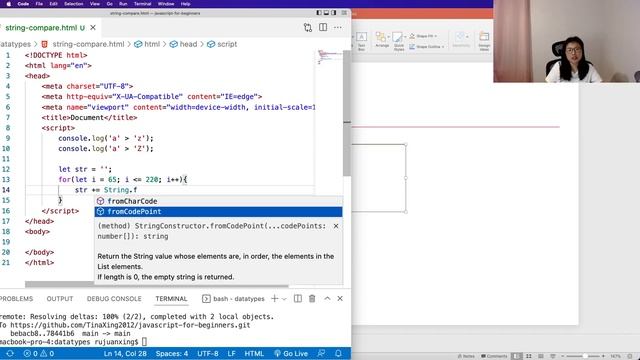Switch to the DEBUG CONSOLE tab
The image size is (640, 360).
(114, 299)
